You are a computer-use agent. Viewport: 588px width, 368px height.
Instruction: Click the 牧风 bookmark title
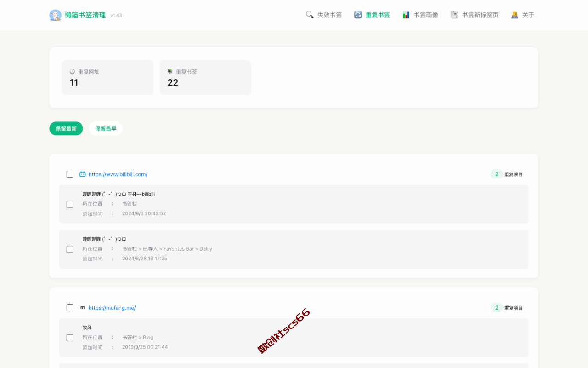point(87,328)
